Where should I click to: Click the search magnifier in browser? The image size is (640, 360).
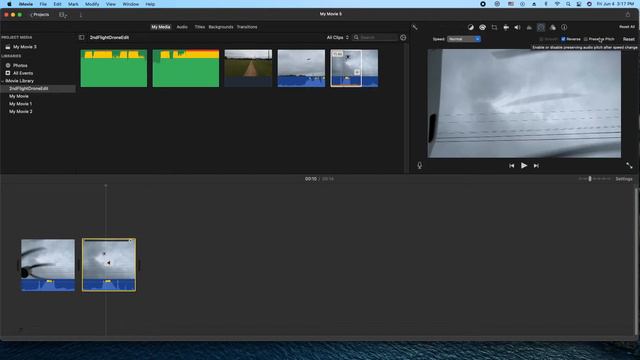356,38
